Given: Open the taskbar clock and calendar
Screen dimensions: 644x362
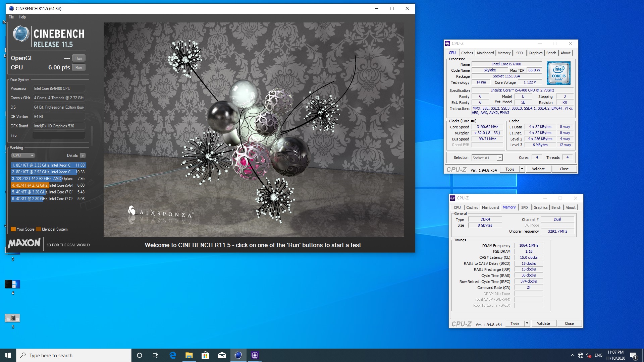Looking at the screenshot, I should [615, 355].
